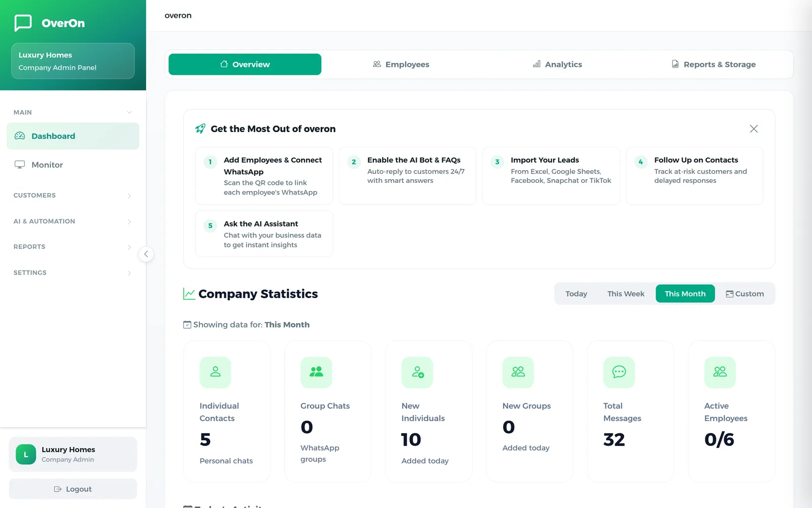Close the Get the Most Out panel
Viewport: 812px width, 508px height.
[754, 129]
